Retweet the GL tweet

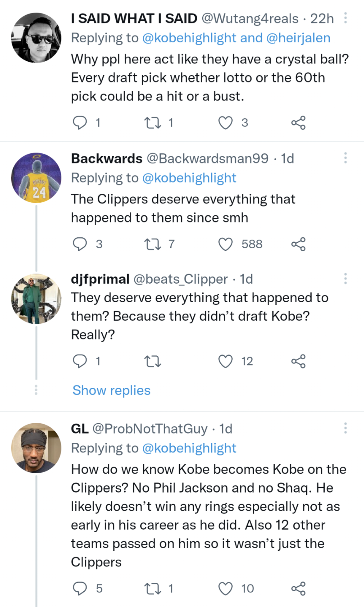coord(152,588)
